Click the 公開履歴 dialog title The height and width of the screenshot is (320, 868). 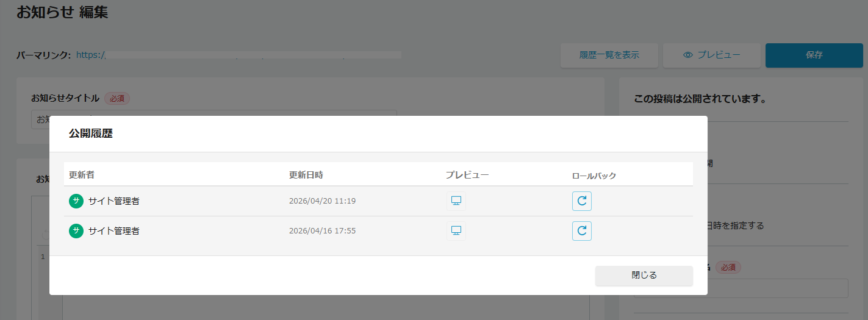[90, 134]
